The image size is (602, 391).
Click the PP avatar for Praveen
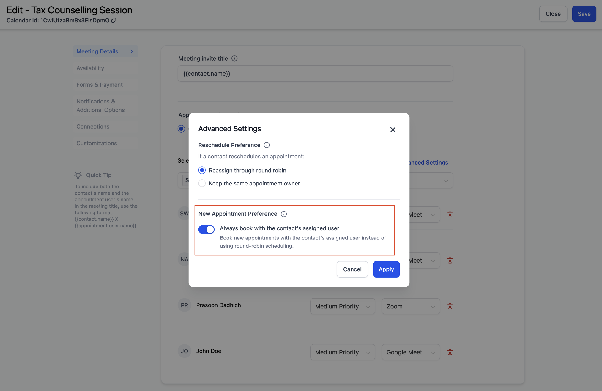(x=184, y=305)
